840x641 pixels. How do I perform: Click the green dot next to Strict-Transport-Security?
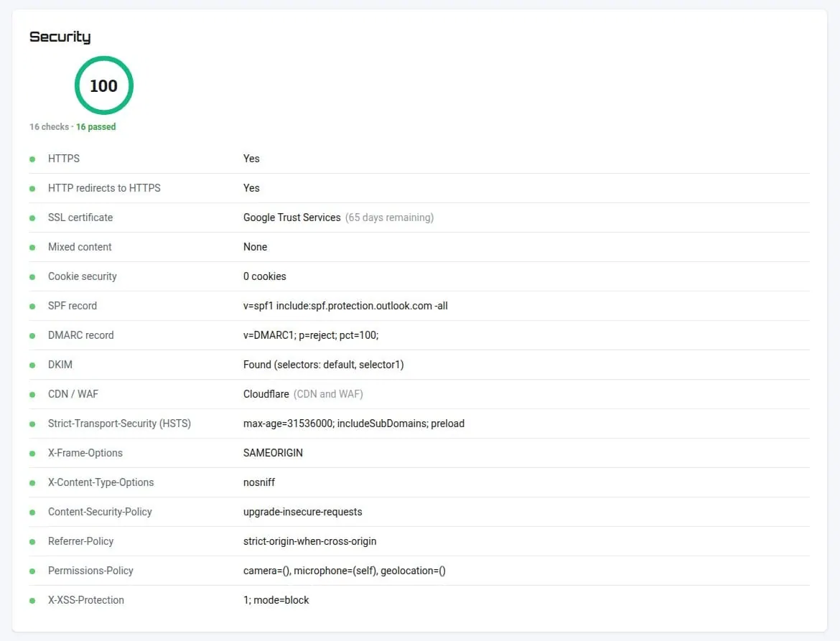32,424
